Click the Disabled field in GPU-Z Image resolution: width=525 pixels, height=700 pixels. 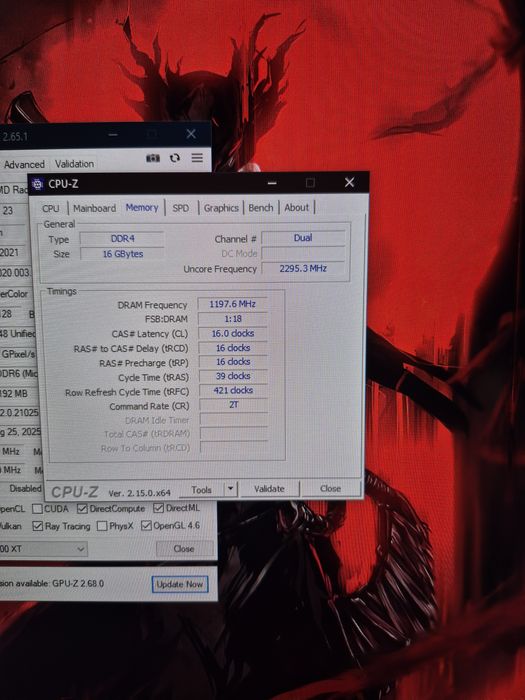tap(25, 489)
